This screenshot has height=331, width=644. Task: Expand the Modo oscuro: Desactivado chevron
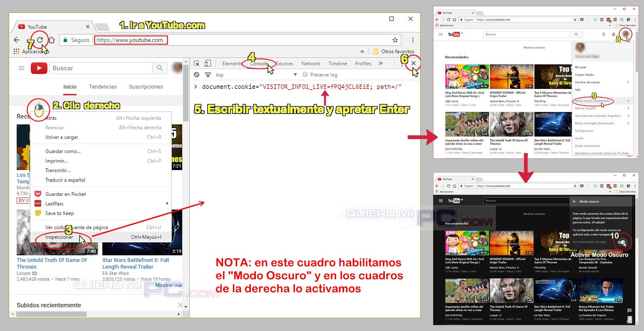pyautogui.click(x=628, y=101)
